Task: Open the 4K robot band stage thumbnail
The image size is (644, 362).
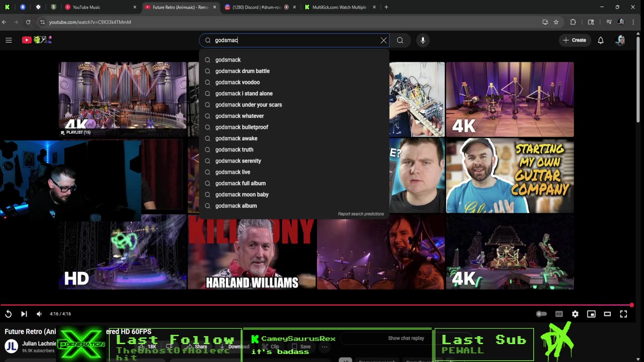Action: coord(510,99)
